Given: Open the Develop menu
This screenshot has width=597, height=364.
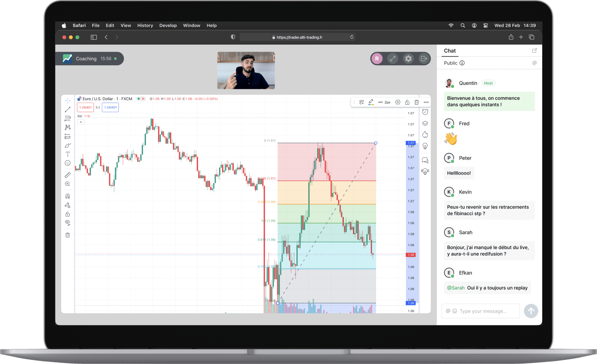Looking at the screenshot, I should tap(168, 25).
